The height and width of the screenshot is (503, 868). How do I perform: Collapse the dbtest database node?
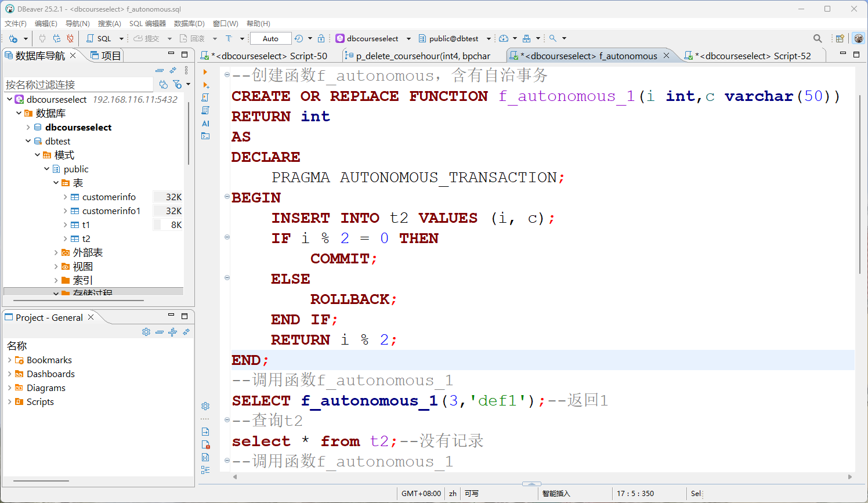[x=28, y=141]
